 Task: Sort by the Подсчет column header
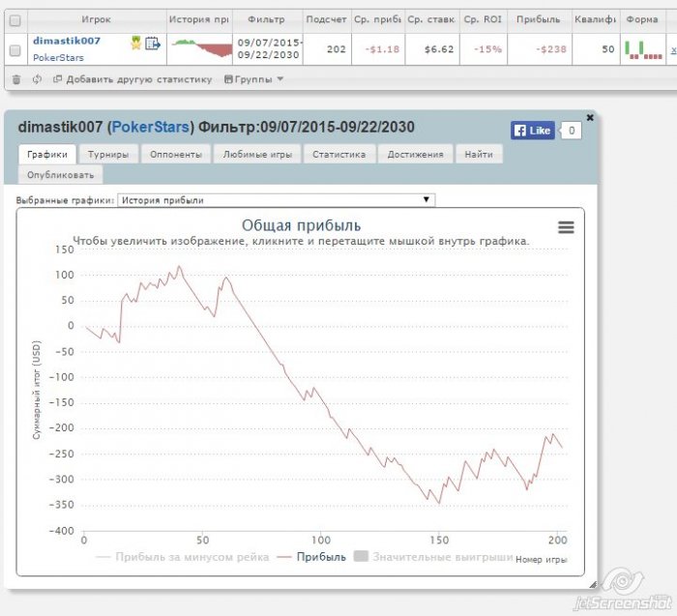pos(327,20)
